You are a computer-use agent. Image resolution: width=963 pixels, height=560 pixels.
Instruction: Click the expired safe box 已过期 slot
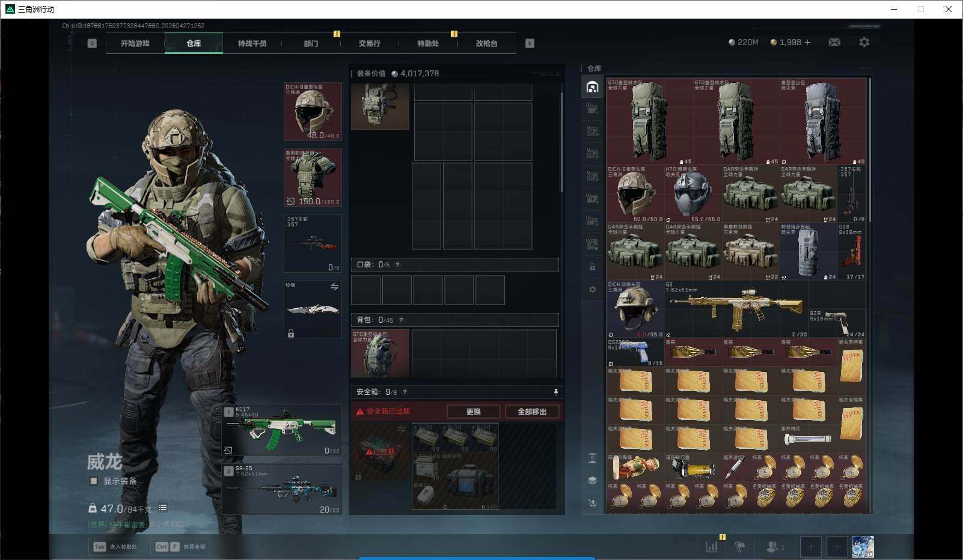pos(380,452)
